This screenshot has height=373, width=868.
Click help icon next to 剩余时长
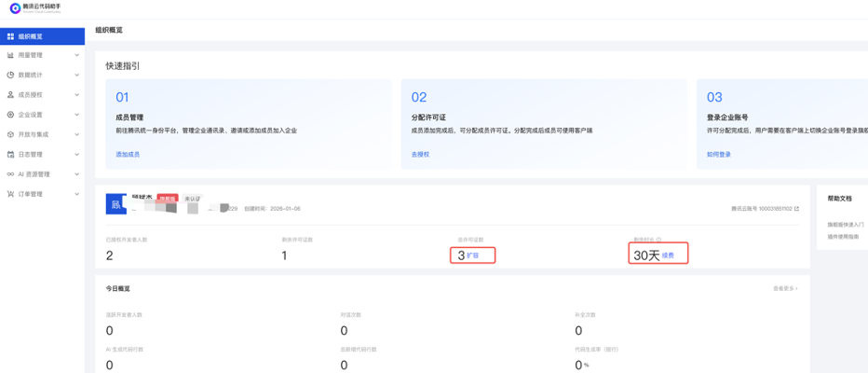point(659,240)
